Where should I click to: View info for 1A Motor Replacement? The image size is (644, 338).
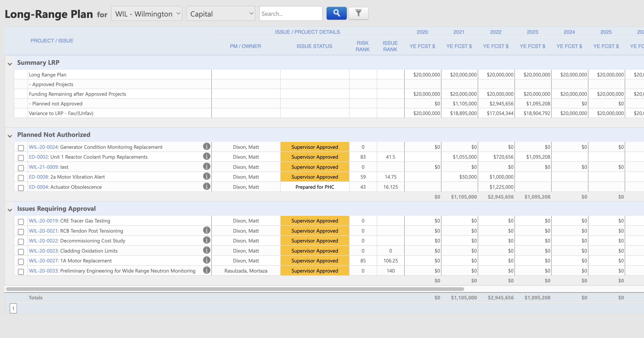click(206, 260)
